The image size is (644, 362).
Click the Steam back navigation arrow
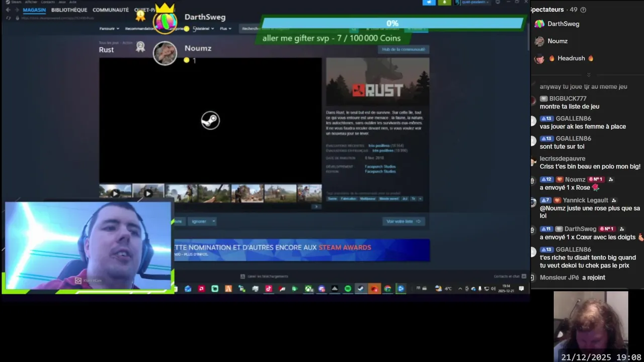8,10
